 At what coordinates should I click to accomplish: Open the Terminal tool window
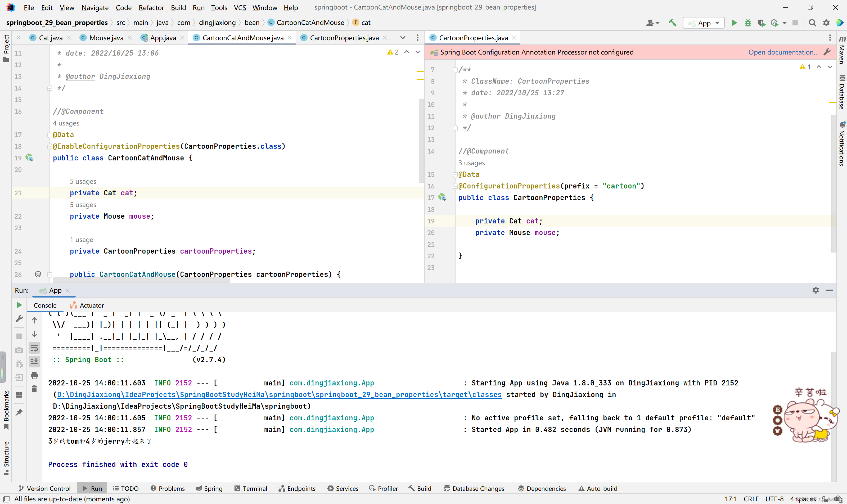[x=251, y=488]
